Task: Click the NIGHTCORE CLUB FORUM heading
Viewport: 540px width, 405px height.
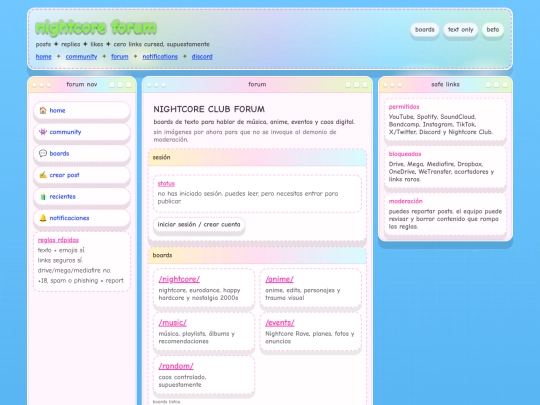Action: click(x=209, y=109)
